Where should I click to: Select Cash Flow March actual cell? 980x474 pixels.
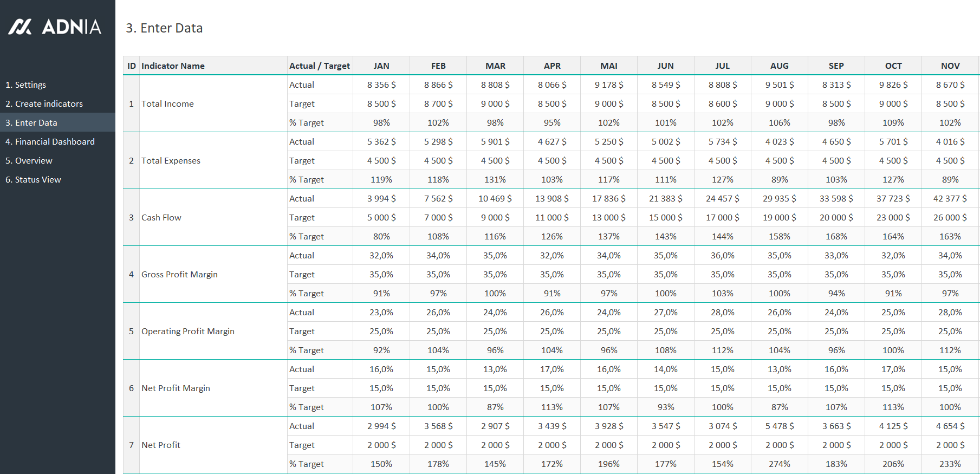point(495,199)
